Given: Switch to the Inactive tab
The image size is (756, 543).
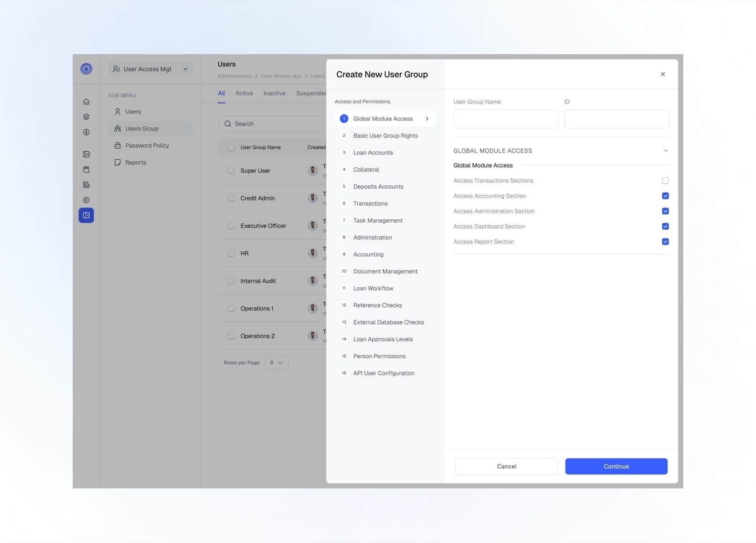Looking at the screenshot, I should pos(275,93).
